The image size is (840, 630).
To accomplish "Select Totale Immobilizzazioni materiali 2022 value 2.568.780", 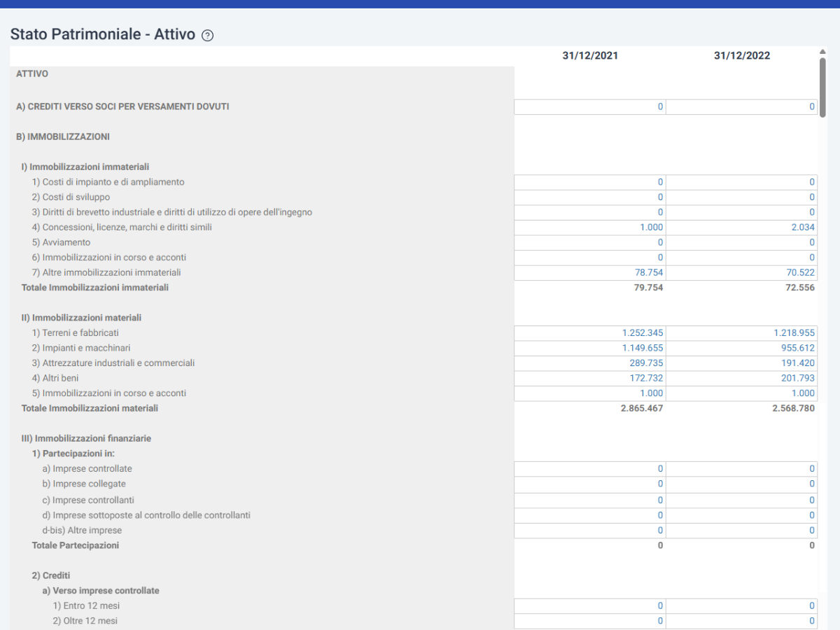I will tap(793, 408).
